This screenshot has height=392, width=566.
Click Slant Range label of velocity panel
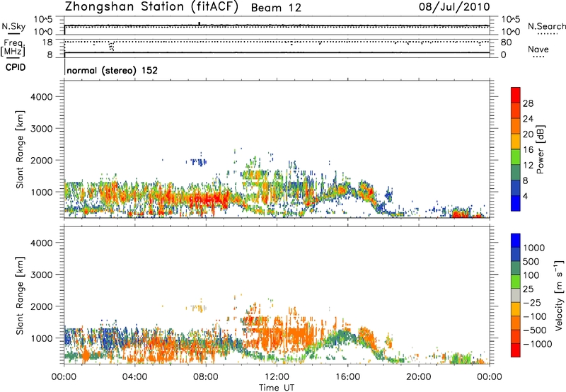20,296
